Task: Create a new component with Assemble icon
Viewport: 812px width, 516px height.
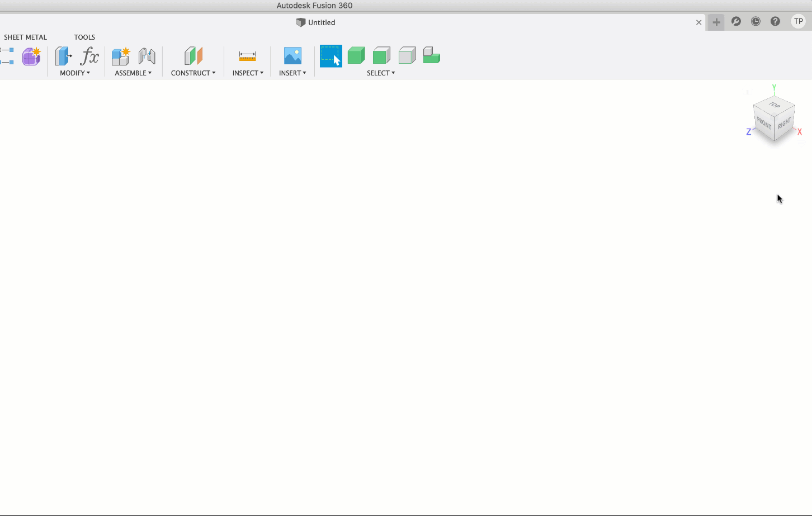Action: 120,56
